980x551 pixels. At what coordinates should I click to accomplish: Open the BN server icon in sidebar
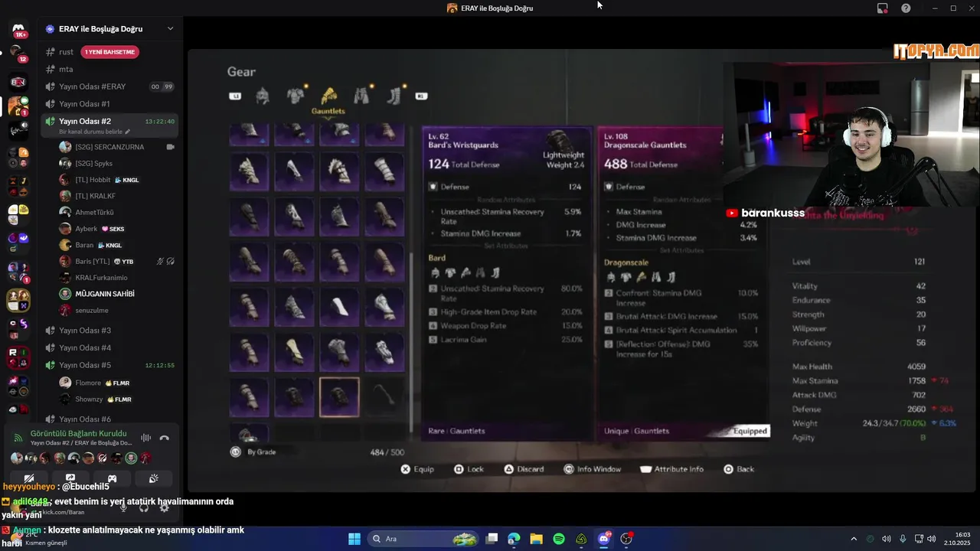tap(18, 81)
